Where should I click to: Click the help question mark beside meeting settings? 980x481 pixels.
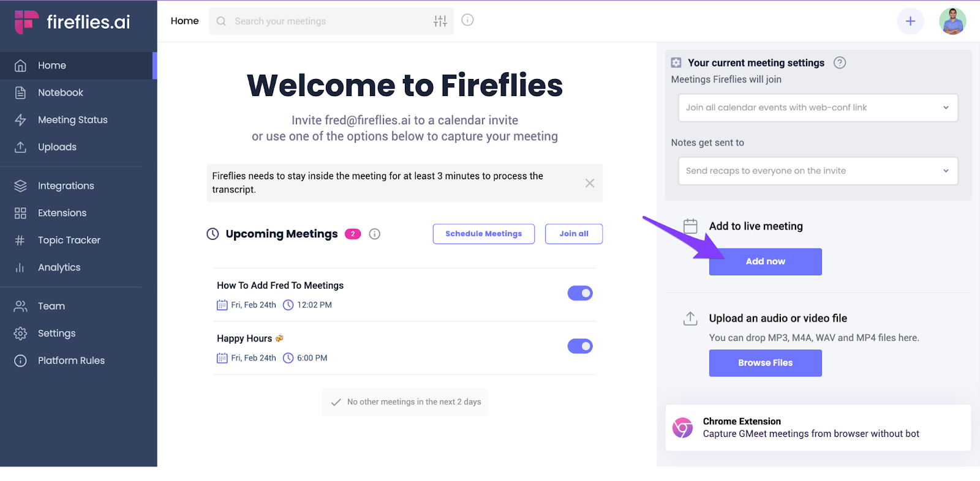click(x=840, y=62)
